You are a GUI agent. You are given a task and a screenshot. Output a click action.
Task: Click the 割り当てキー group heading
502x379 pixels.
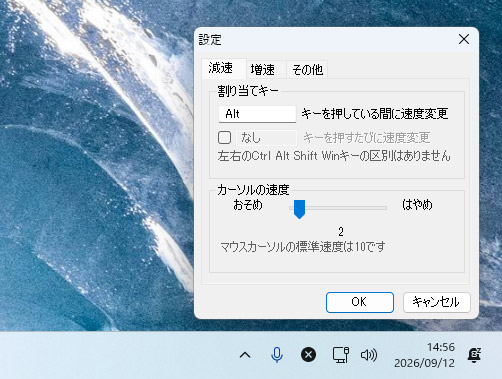coord(248,91)
